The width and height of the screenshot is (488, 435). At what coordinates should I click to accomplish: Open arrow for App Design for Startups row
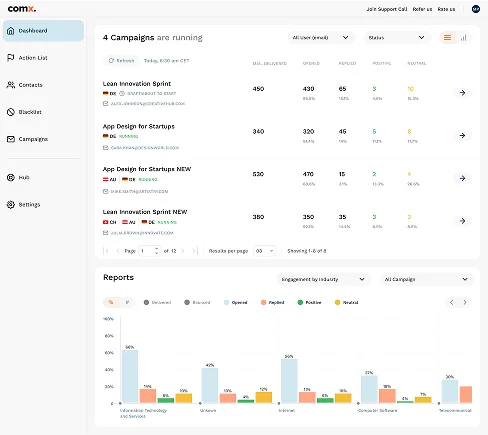pyautogui.click(x=462, y=135)
